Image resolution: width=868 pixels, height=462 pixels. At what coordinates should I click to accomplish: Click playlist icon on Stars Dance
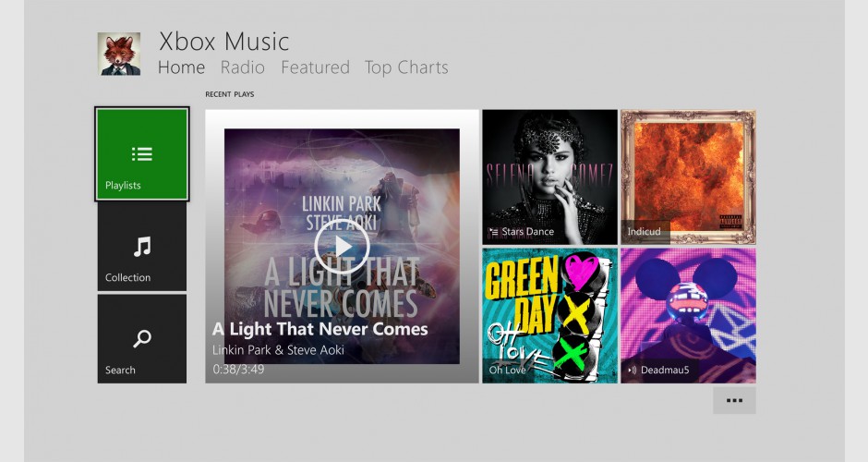pos(493,232)
